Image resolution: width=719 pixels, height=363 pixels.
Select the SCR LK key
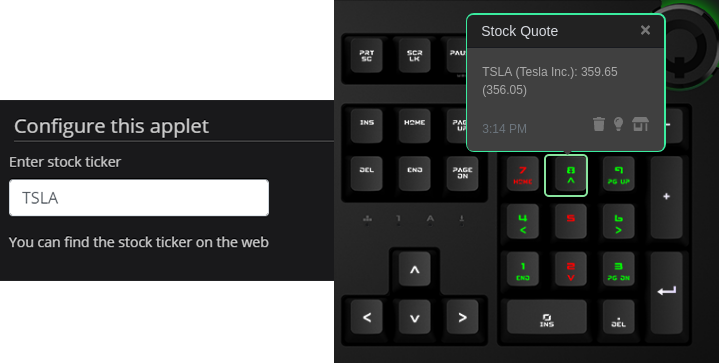click(x=415, y=55)
